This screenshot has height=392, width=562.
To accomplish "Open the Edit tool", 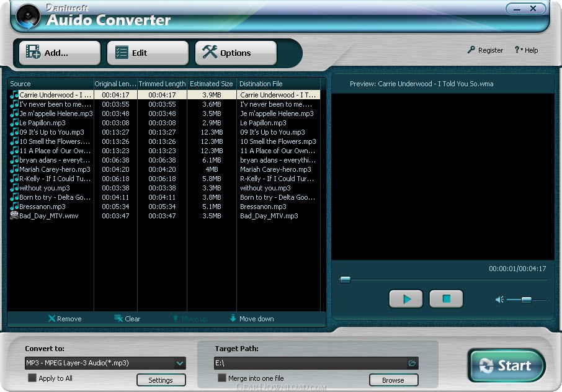I will [148, 53].
